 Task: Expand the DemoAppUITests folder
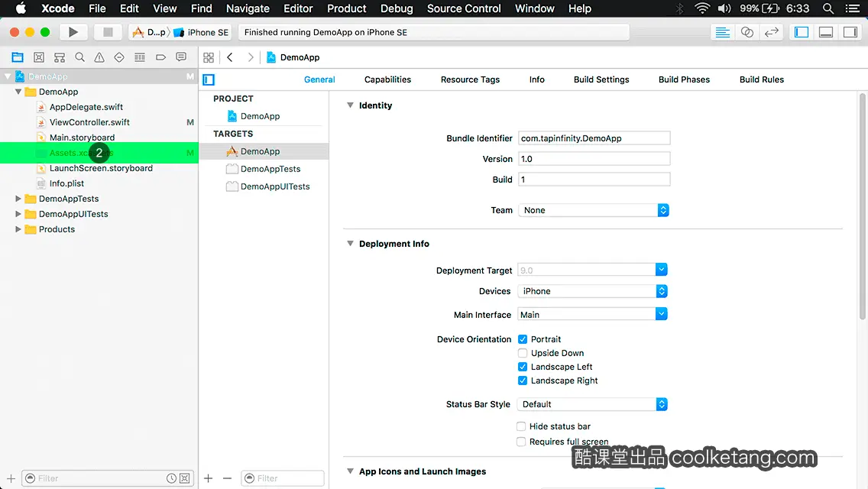18,214
